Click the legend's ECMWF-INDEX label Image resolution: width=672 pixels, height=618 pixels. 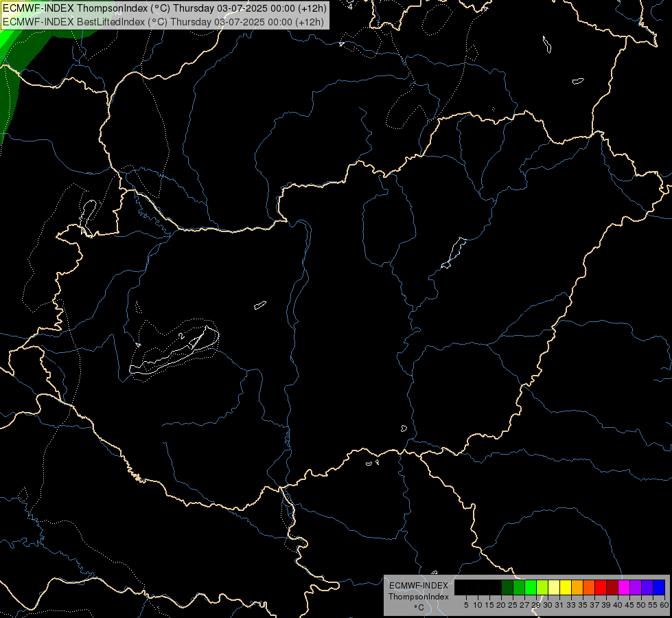pyautogui.click(x=419, y=586)
